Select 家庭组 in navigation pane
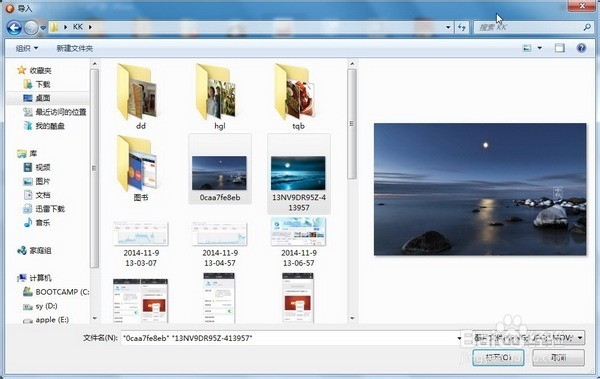Viewport: 600px width, 379px height. (34, 250)
